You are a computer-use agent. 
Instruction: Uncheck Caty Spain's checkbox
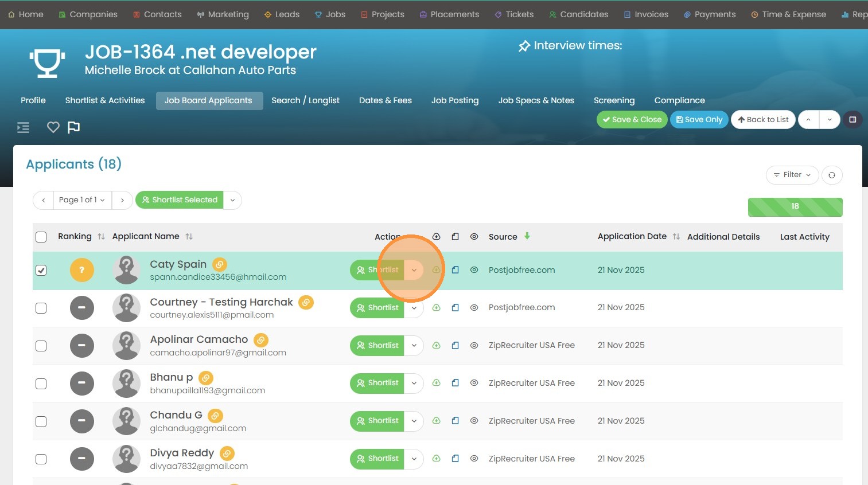click(x=41, y=270)
